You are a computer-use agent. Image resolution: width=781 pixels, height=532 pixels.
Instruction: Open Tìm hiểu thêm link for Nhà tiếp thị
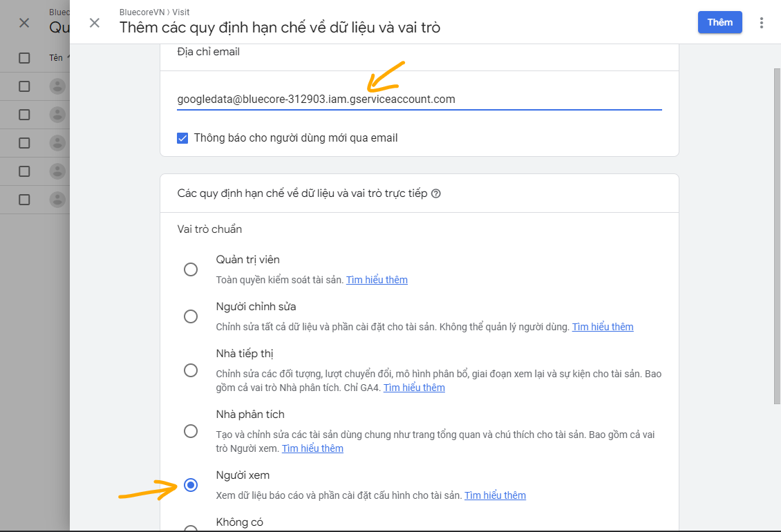[414, 388]
